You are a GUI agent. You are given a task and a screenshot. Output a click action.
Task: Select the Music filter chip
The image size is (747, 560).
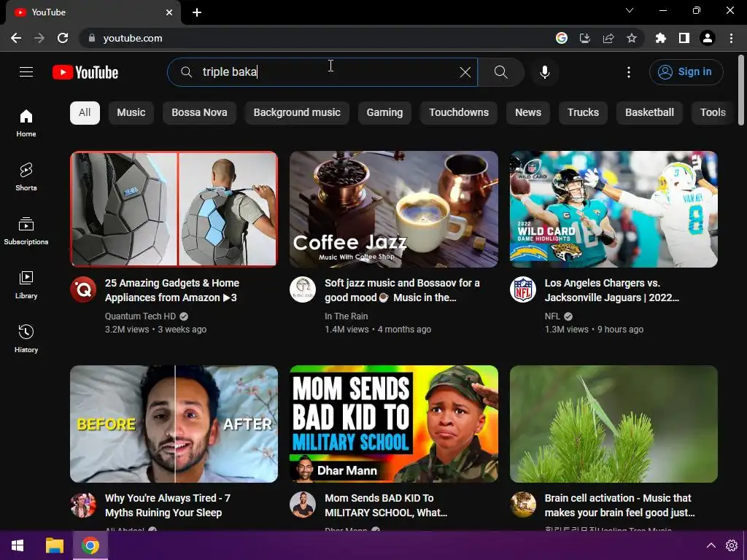coord(131,113)
